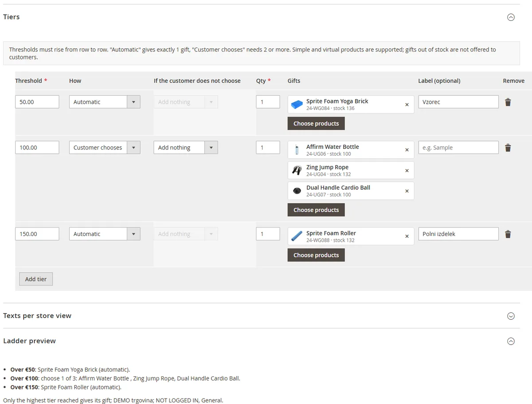Image resolution: width=532 pixels, height=404 pixels.
Task: Remove Sprite Foam Yoga Brick gift
Action: click(x=407, y=105)
